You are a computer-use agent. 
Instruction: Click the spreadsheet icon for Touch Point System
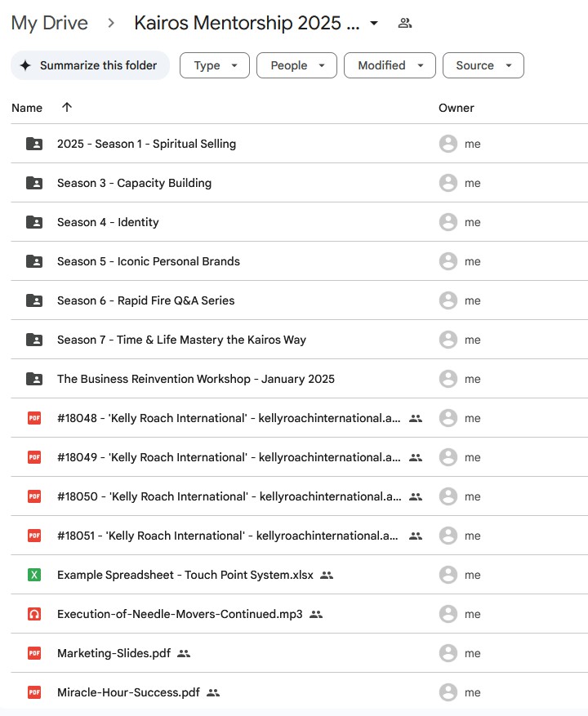(34, 575)
